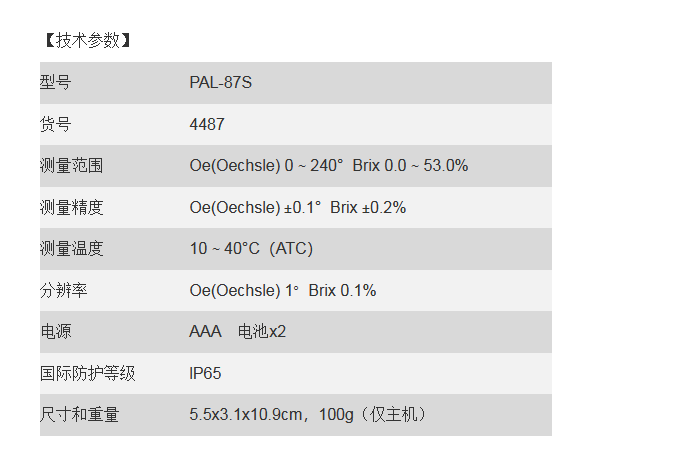The image size is (693, 463).
Task: Click the 4487 item number value
Action: click(x=207, y=124)
